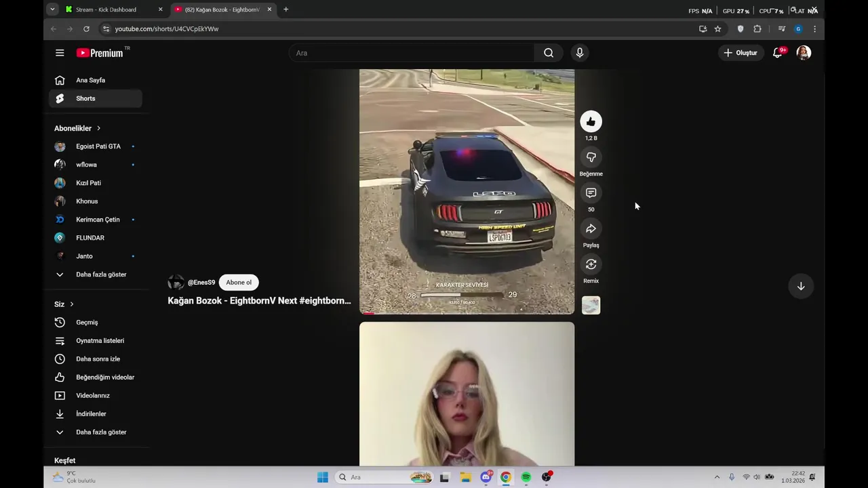This screenshot has height=488, width=868.
Task: Go to next Short with down arrow
Action: pos(801,286)
